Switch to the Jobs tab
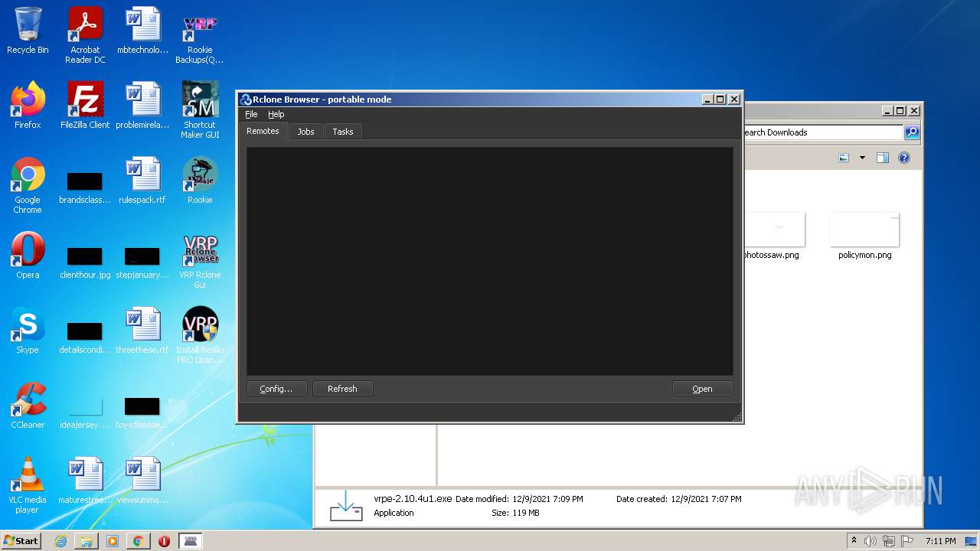Viewport: 980px width, 551px height. 305,132
